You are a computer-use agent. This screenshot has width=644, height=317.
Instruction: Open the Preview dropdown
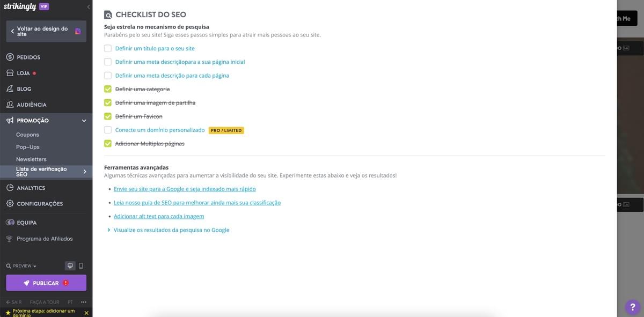tap(20, 266)
